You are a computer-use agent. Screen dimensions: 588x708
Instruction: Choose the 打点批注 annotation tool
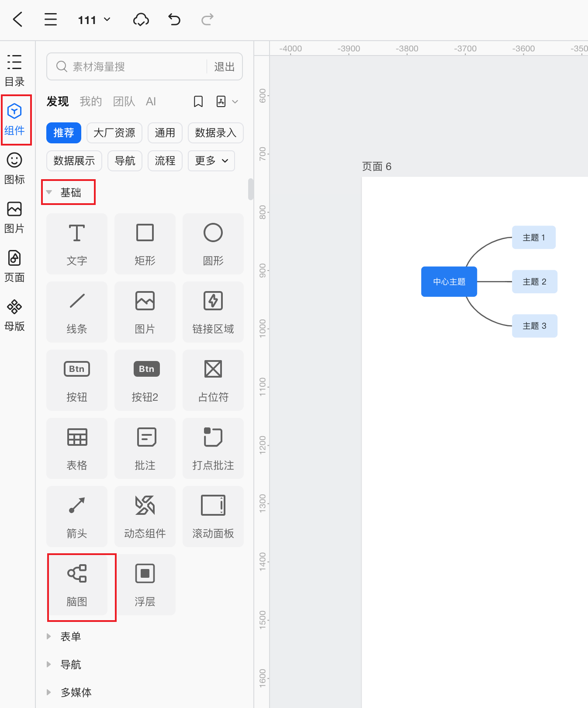click(213, 448)
